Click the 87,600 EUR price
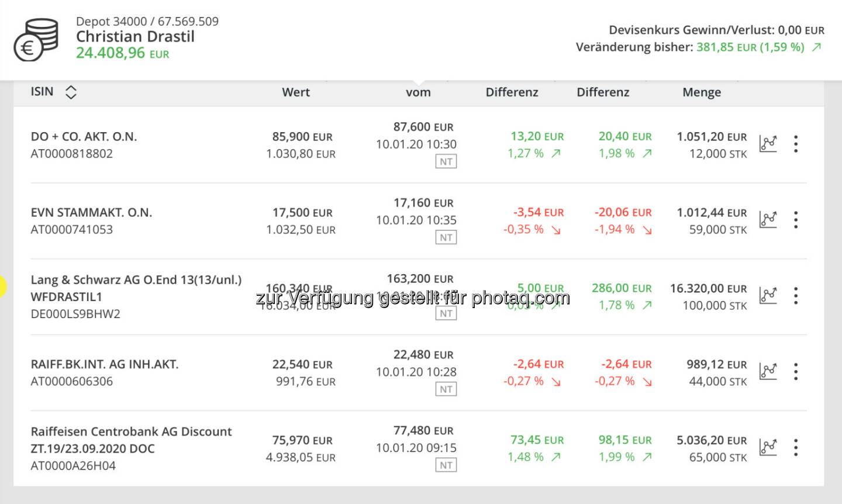The image size is (842, 504). point(423,127)
